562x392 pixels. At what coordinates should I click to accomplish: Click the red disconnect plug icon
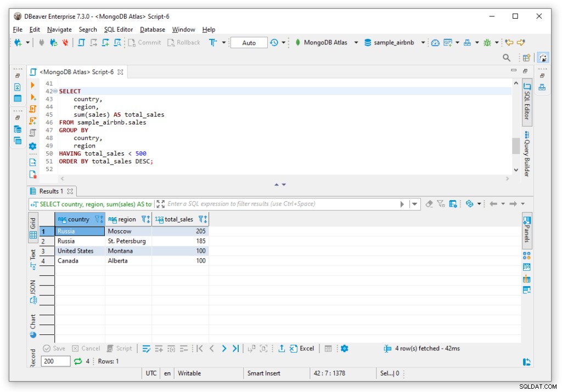point(65,43)
